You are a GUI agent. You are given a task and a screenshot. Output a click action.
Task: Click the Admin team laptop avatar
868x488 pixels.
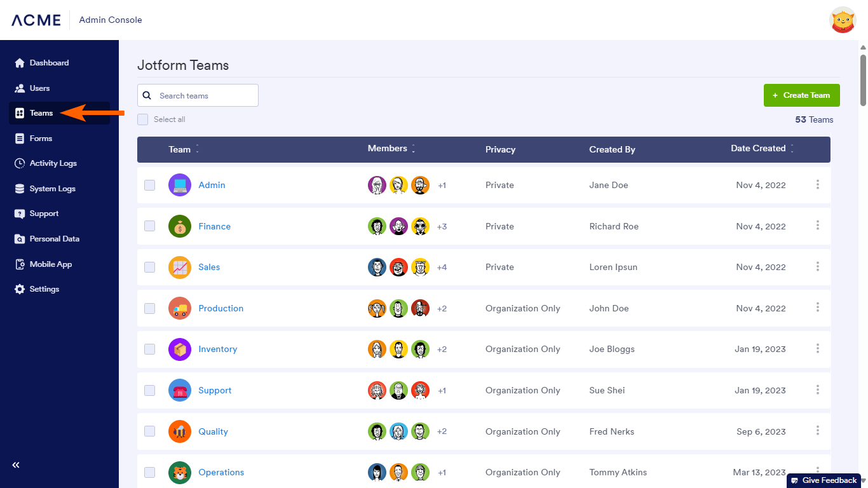point(180,185)
